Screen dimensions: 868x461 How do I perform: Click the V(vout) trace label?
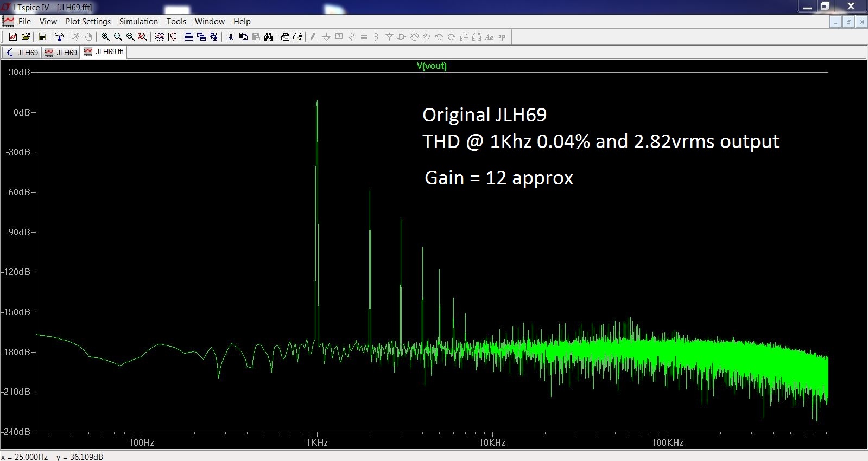(432, 66)
